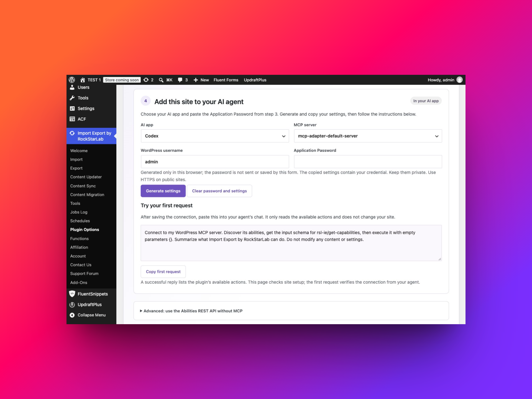Click Copy first request button
Screen dimensions: 532x399
pyautogui.click(x=163, y=272)
